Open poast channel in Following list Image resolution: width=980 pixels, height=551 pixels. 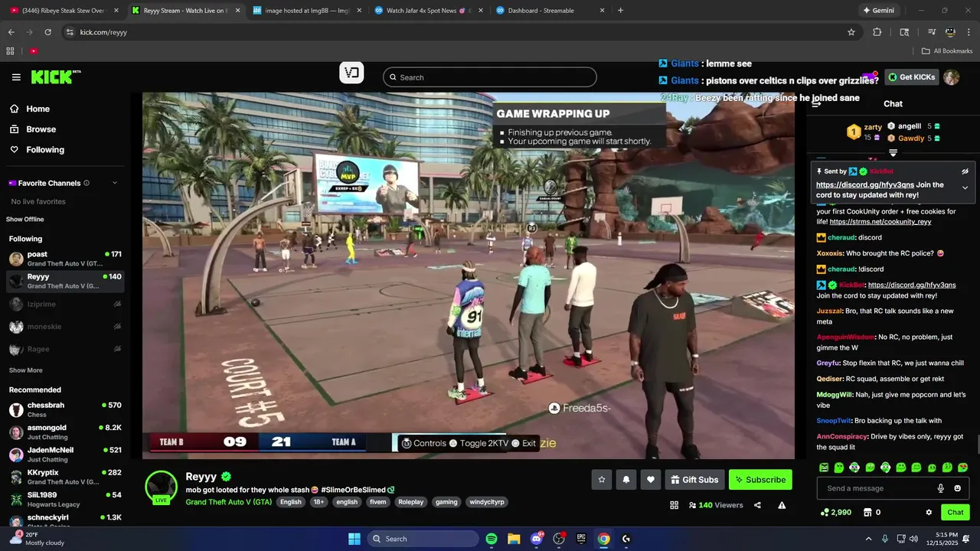click(65, 259)
